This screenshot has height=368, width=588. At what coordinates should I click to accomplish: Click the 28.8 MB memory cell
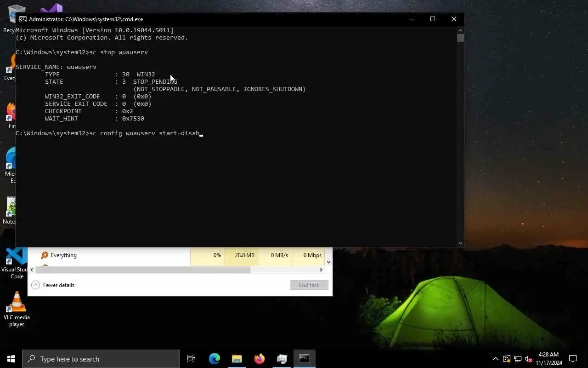tap(241, 255)
